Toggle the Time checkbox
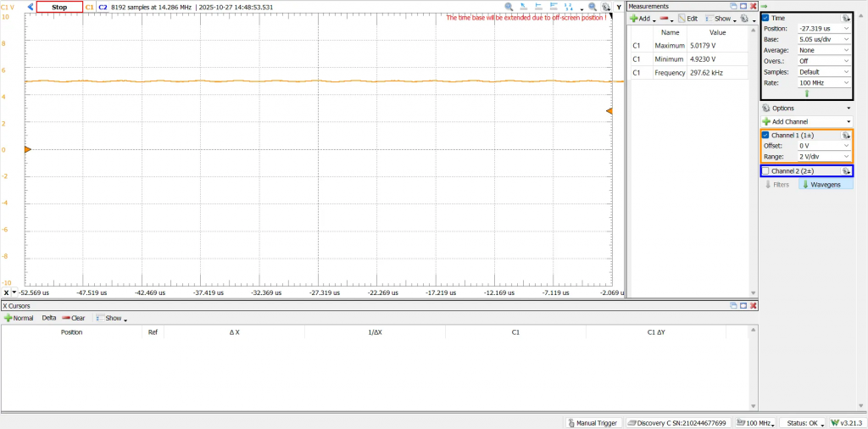The height and width of the screenshot is (429, 868). point(766,18)
